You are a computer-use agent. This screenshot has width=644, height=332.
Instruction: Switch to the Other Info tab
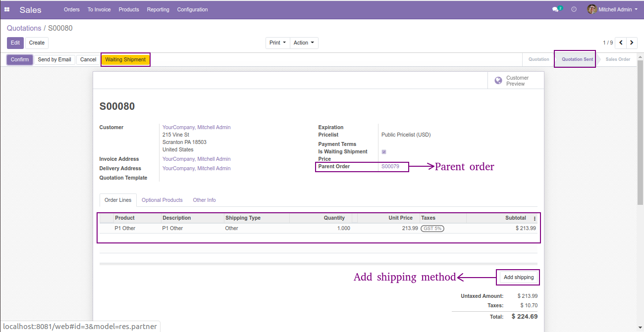tap(204, 200)
